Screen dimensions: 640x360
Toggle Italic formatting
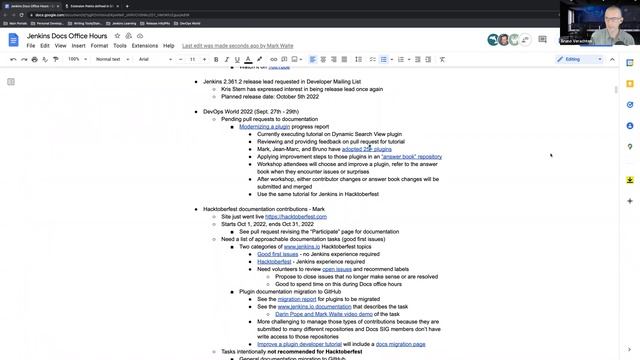point(227,60)
